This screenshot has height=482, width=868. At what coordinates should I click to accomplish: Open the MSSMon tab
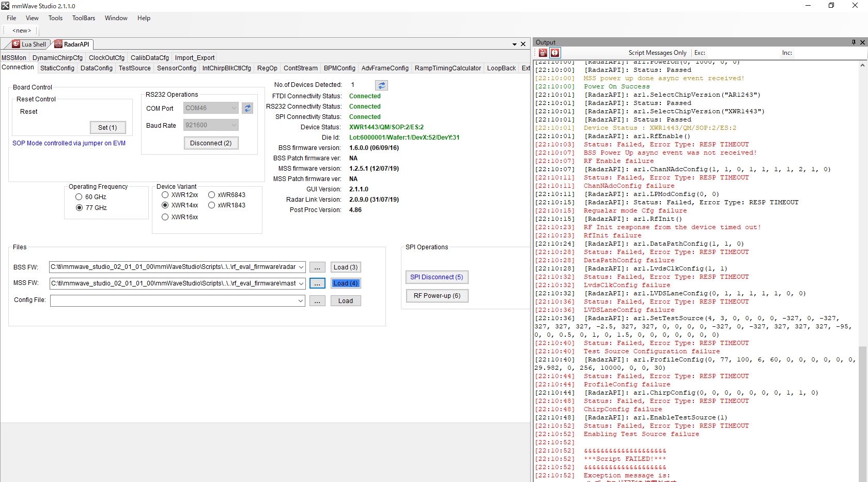pyautogui.click(x=14, y=58)
